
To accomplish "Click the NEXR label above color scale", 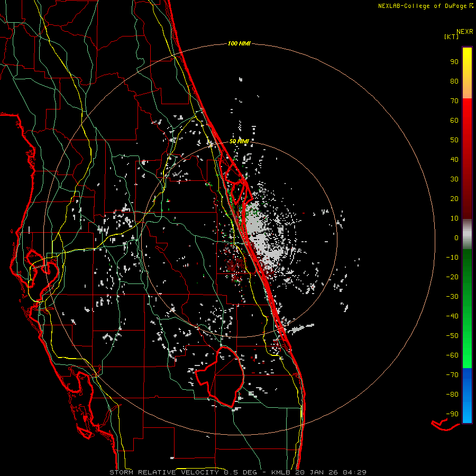I will click(464, 32).
